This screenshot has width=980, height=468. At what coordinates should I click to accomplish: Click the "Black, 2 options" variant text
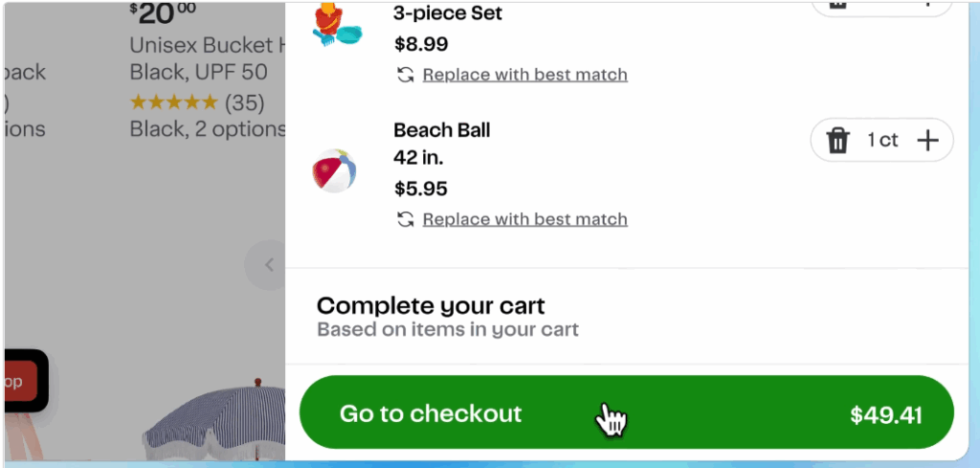tap(207, 129)
